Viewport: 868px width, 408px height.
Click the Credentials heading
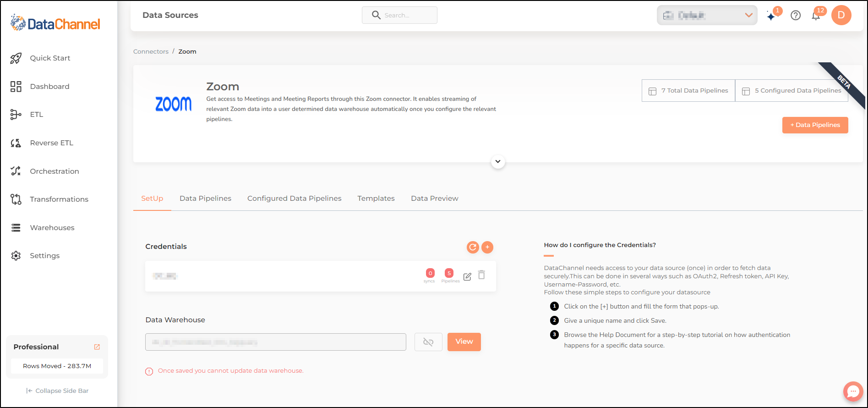(x=166, y=247)
